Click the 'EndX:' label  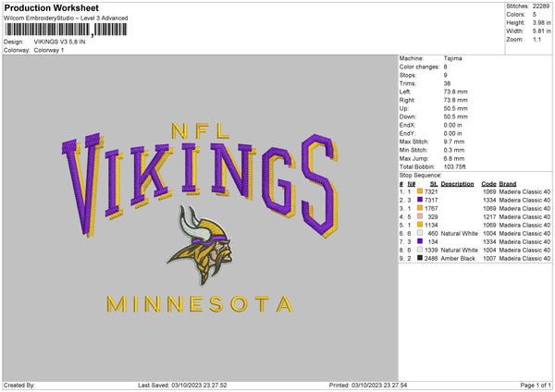coord(407,125)
